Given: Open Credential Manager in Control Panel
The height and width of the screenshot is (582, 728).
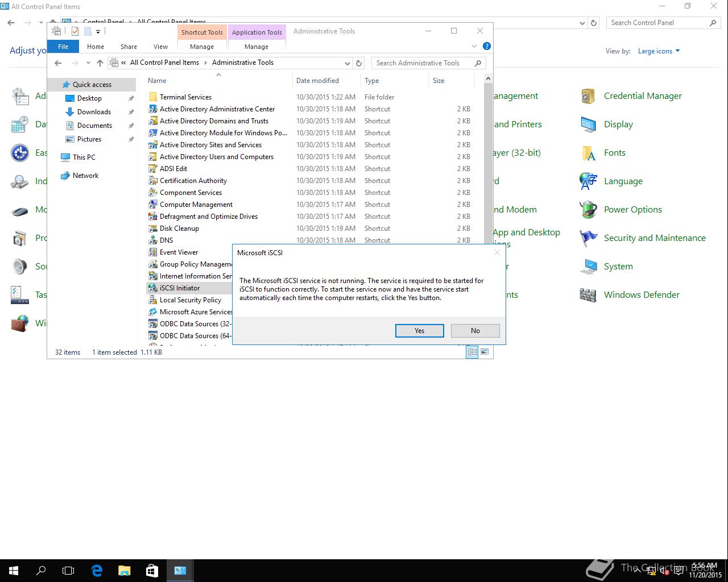Looking at the screenshot, I should (x=643, y=96).
